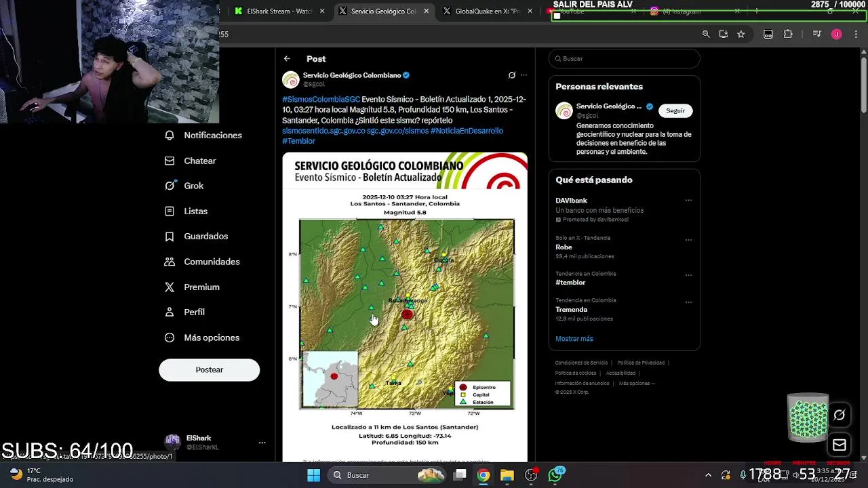Click the Buscar search field on X
This screenshot has height=488, width=868.
click(x=624, y=58)
